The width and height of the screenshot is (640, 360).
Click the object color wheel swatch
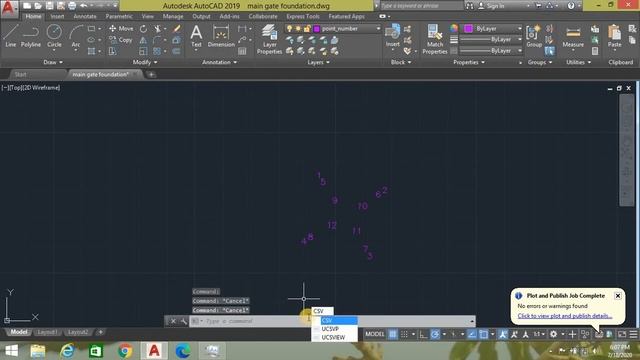point(454,29)
